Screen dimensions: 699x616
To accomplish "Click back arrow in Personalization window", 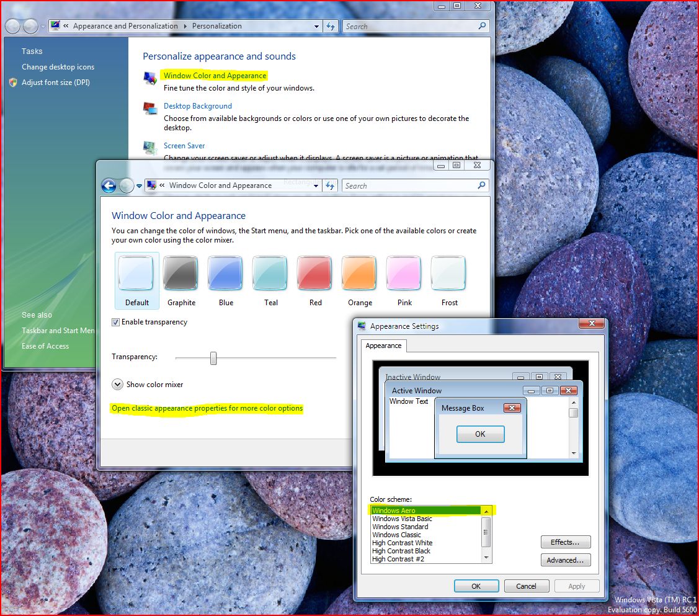I will pyautogui.click(x=12, y=26).
